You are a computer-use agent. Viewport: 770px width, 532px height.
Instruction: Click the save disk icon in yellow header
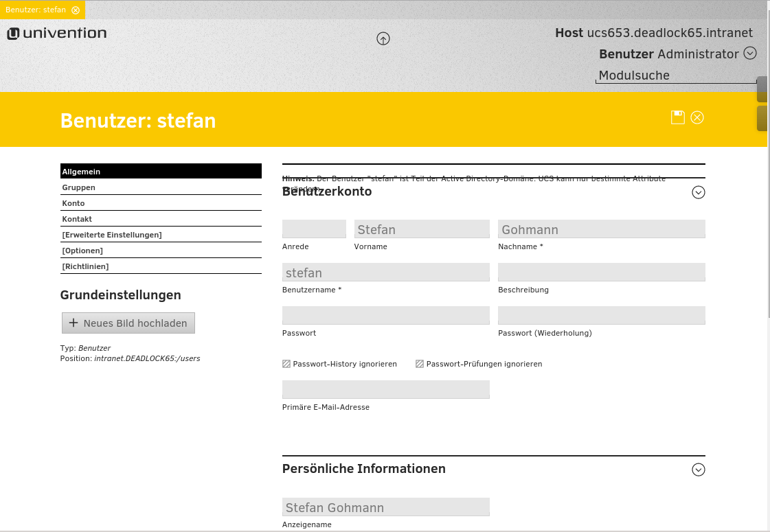[678, 117]
